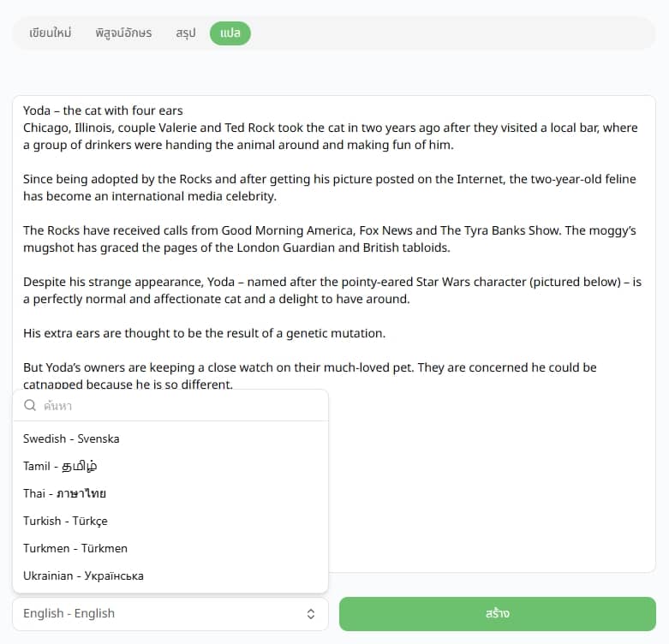
Task: Pick Ukrainian - Українська option
Action: point(83,575)
